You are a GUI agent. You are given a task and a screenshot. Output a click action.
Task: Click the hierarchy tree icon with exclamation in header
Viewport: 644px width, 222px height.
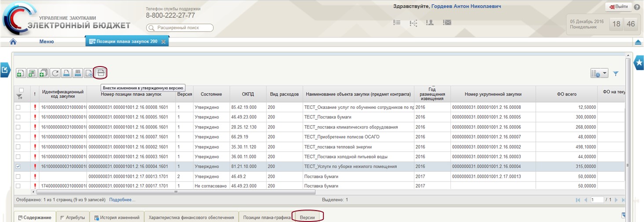[413, 22]
